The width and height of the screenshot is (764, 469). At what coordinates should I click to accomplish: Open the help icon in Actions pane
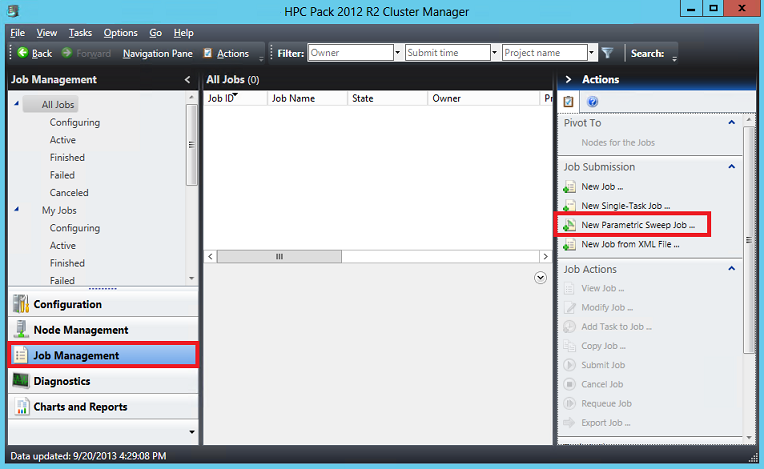[592, 101]
